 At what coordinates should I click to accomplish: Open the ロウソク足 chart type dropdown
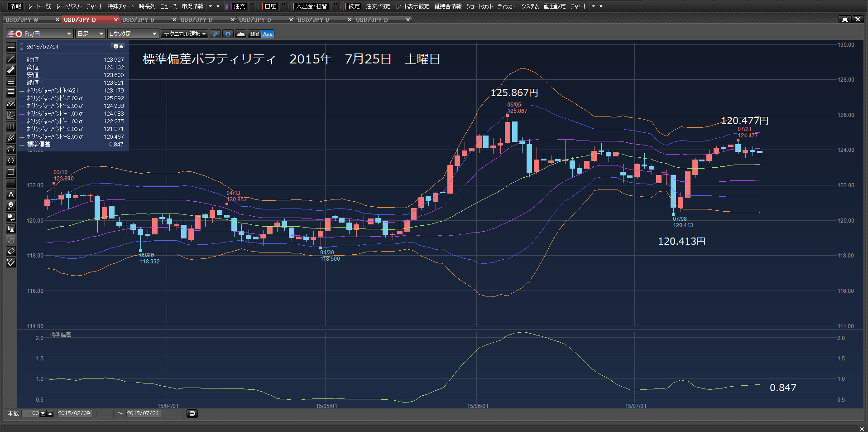133,34
